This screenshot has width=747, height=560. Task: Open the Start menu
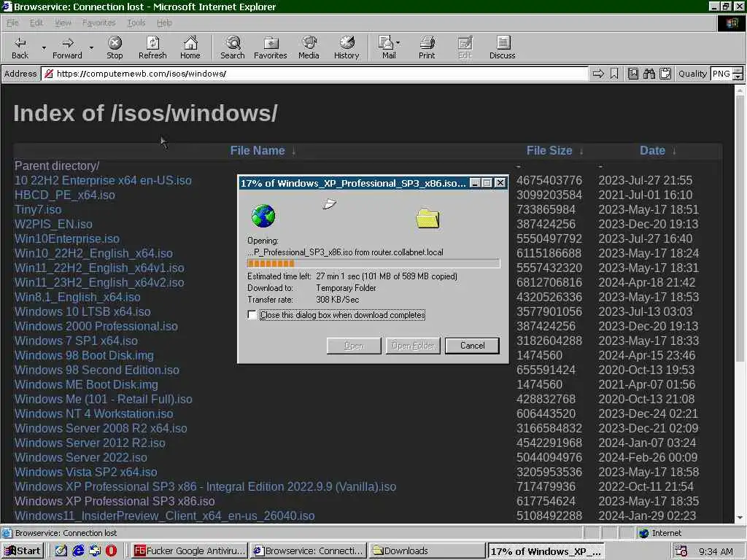pos(23,551)
